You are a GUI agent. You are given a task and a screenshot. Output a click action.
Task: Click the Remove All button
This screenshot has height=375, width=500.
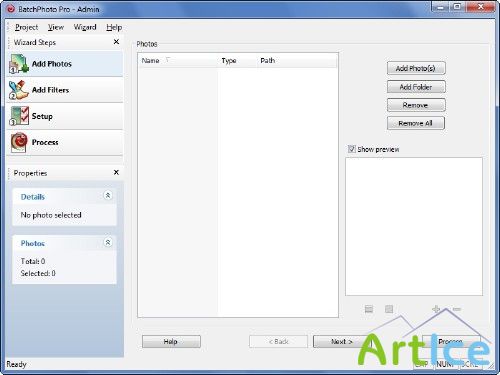point(416,123)
